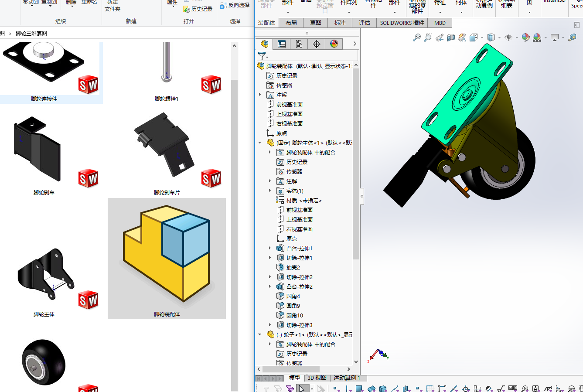Image resolution: width=583 pixels, height=392 pixels.
Task: Select the 3D 视图 bottom tab
Action: [x=317, y=378]
